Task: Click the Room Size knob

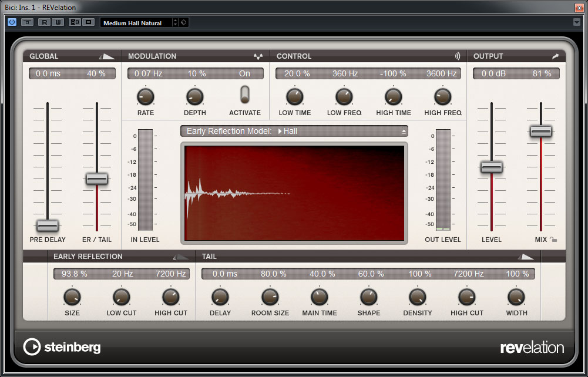Action: pyautogui.click(x=270, y=297)
